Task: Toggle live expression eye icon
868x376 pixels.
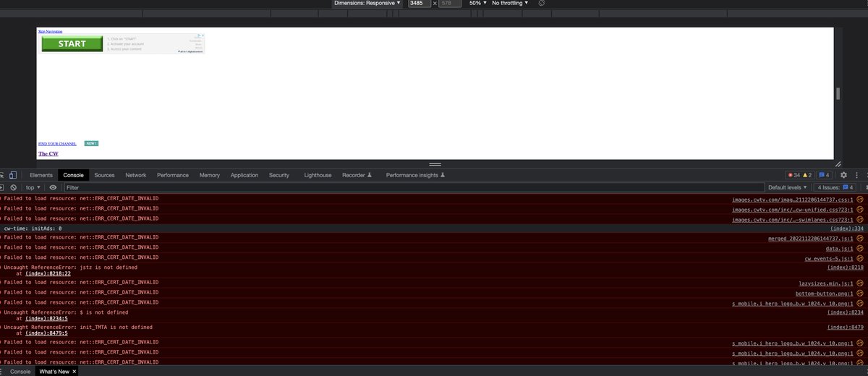Action: point(53,187)
